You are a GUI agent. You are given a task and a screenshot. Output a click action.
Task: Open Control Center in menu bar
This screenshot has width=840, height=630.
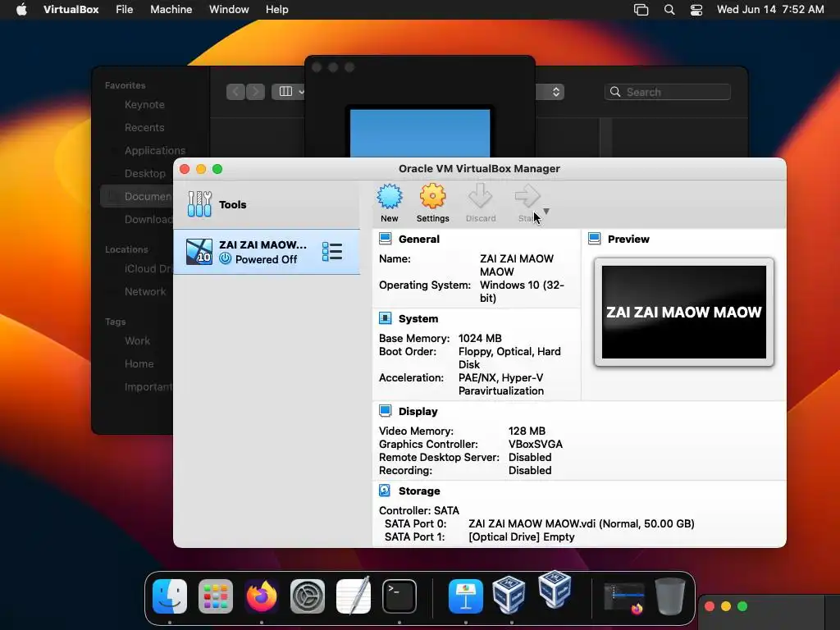coord(696,10)
